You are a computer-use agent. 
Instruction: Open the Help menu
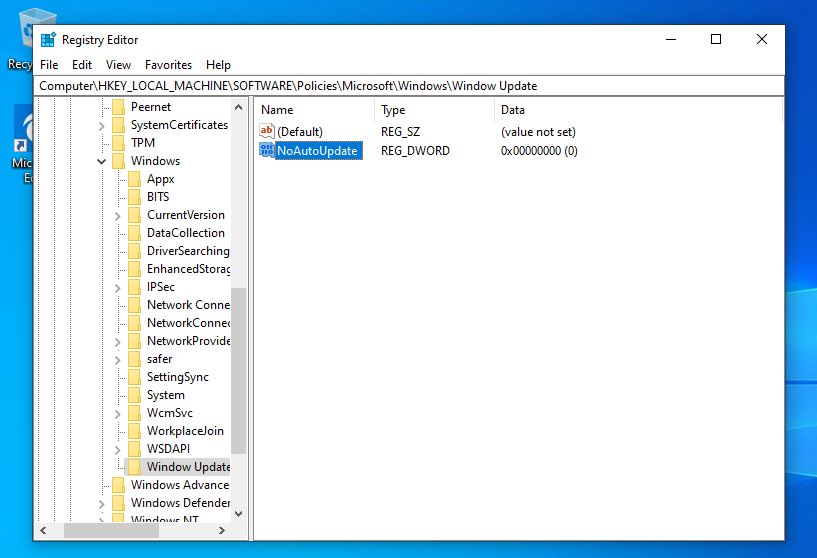pyautogui.click(x=218, y=65)
